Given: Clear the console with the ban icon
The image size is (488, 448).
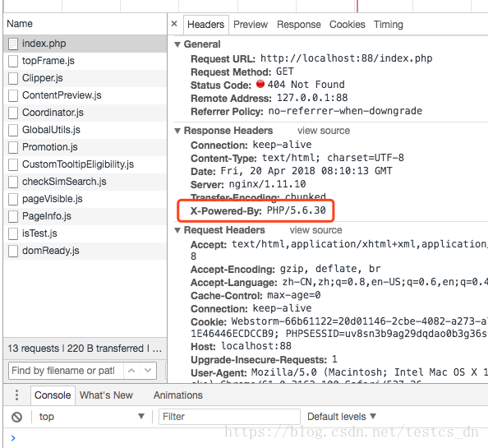Looking at the screenshot, I should coord(16,417).
